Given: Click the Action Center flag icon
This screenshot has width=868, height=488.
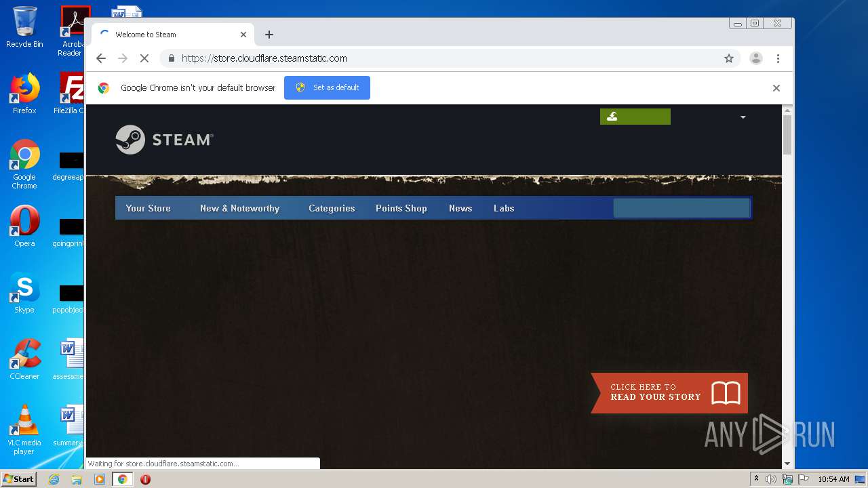Looking at the screenshot, I should 804,479.
